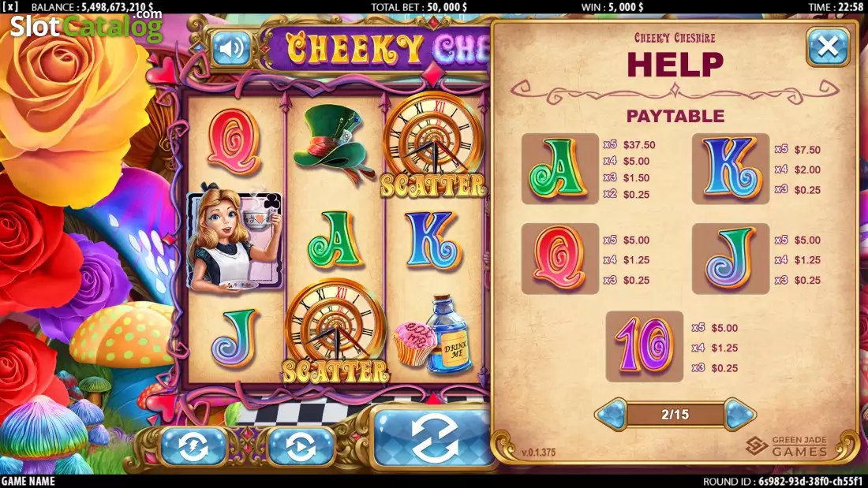Spin the reels with the large spin button
The width and height of the screenshot is (868, 488).
click(x=432, y=440)
